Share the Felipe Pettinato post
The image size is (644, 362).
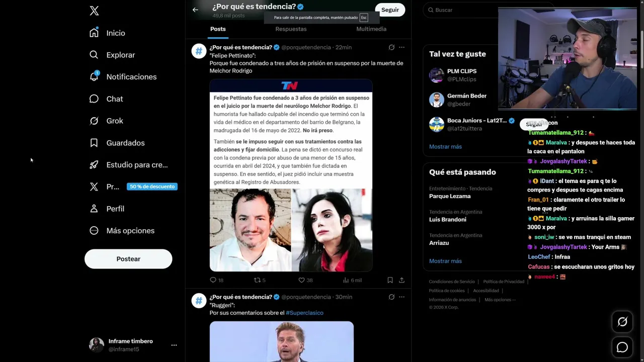click(x=401, y=280)
